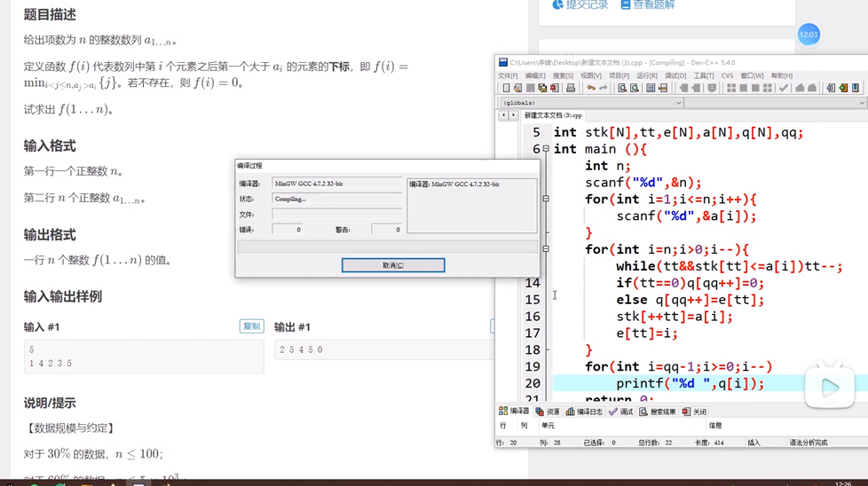Click the Compile four-squares icon
This screenshot has width=868, height=486.
click(x=731, y=88)
